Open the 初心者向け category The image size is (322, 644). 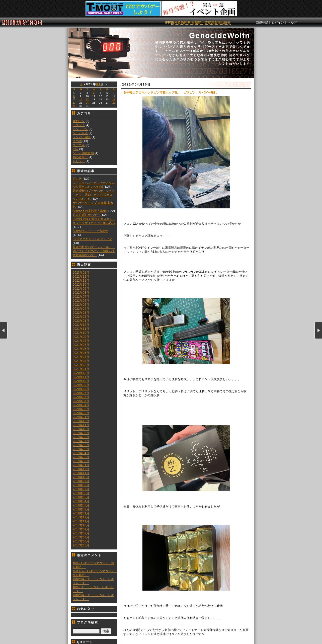point(80,157)
